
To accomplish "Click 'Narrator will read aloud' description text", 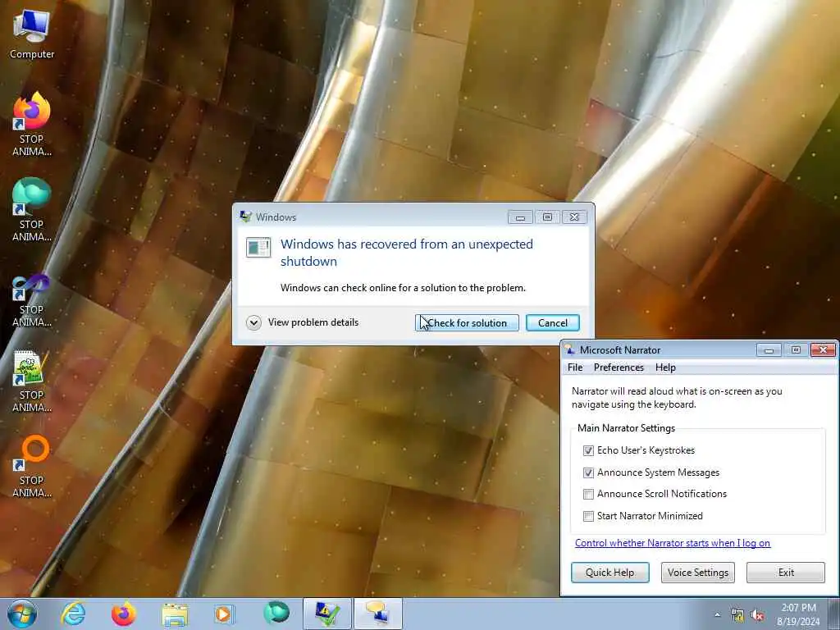I will pyautogui.click(x=677, y=398).
